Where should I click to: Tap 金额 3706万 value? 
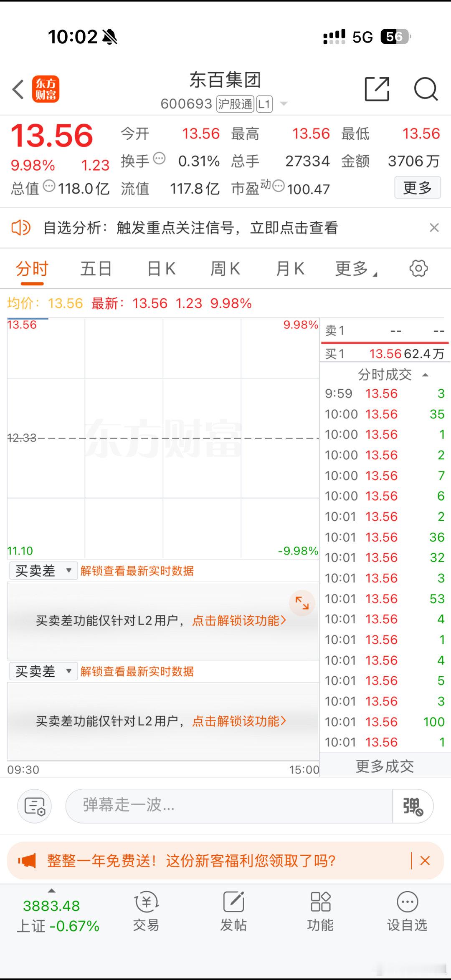(413, 161)
